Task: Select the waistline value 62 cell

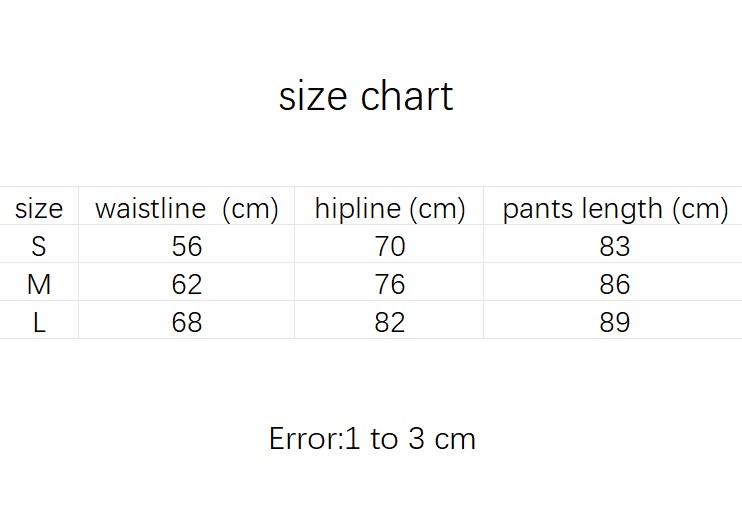Action: coord(186,282)
